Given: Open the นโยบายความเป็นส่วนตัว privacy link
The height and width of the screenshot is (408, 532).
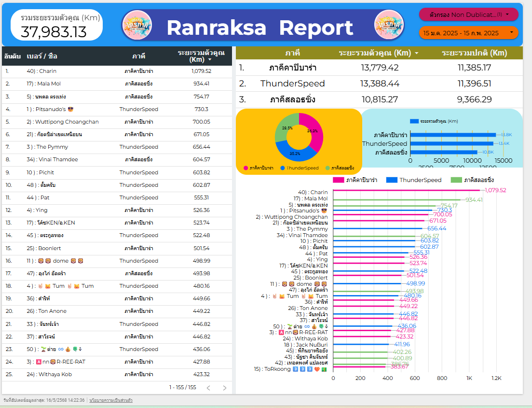Looking at the screenshot, I should tap(111, 400).
